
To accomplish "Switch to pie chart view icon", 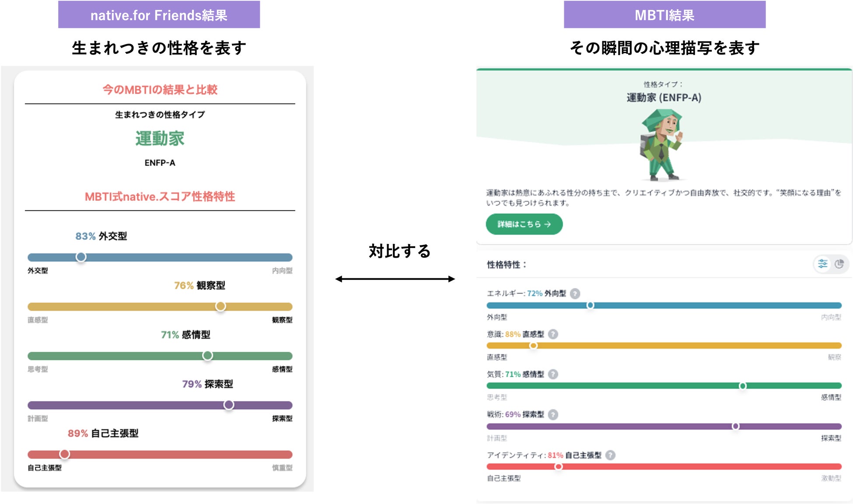I will pyautogui.click(x=839, y=264).
